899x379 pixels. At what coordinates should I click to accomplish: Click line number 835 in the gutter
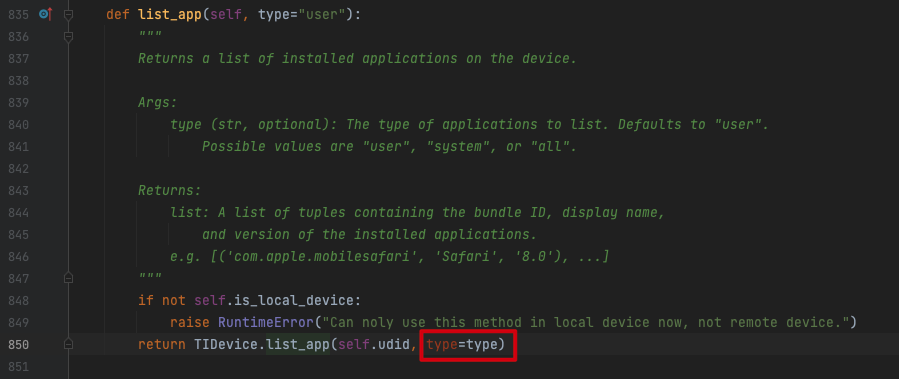[x=18, y=14]
